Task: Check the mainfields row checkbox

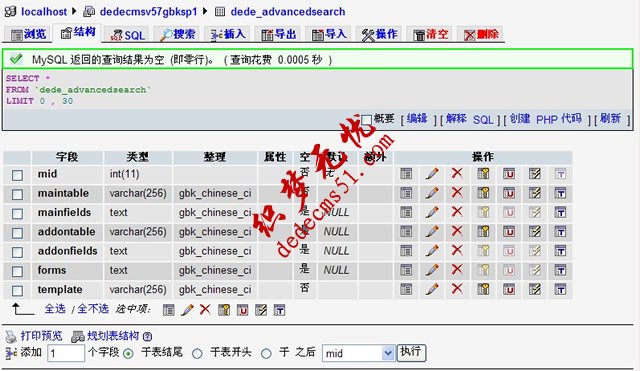Action: pos(17,213)
